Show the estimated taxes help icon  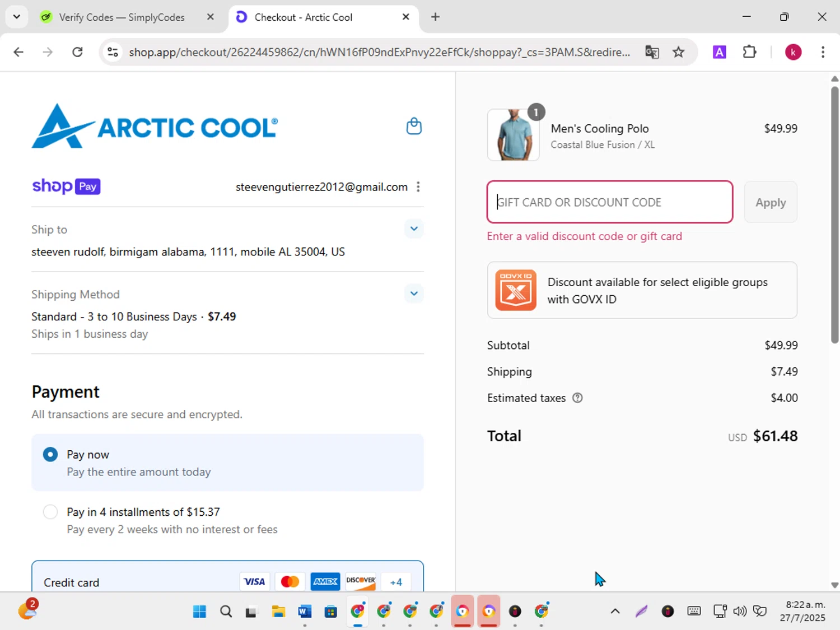(x=577, y=398)
